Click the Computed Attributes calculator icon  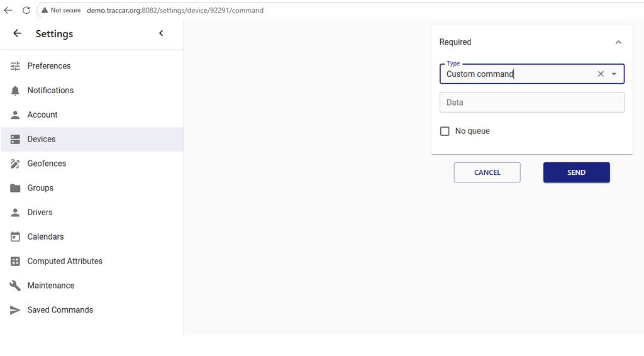(15, 261)
